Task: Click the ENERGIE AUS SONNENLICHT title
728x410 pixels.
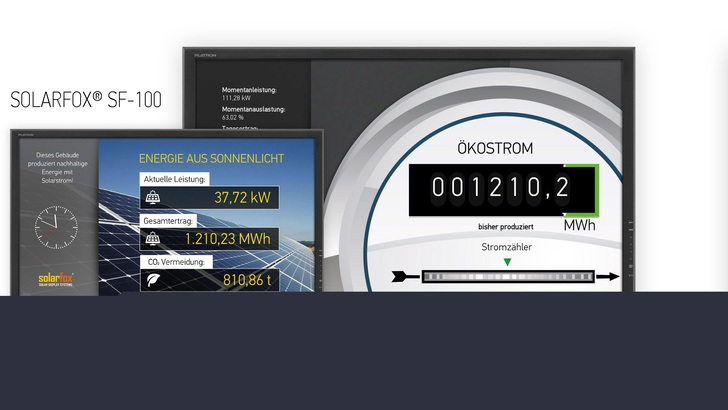Action: (x=211, y=158)
